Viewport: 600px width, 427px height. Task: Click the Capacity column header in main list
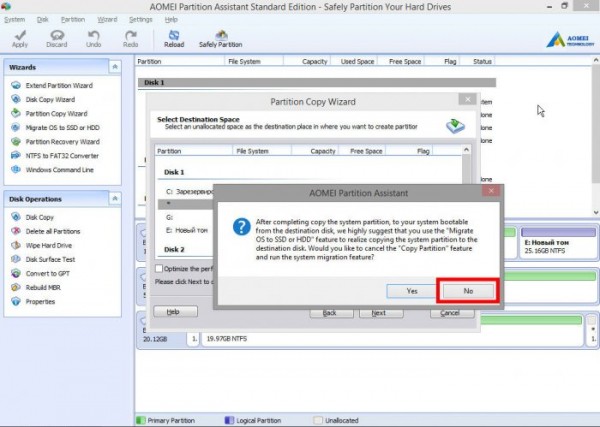307,61
